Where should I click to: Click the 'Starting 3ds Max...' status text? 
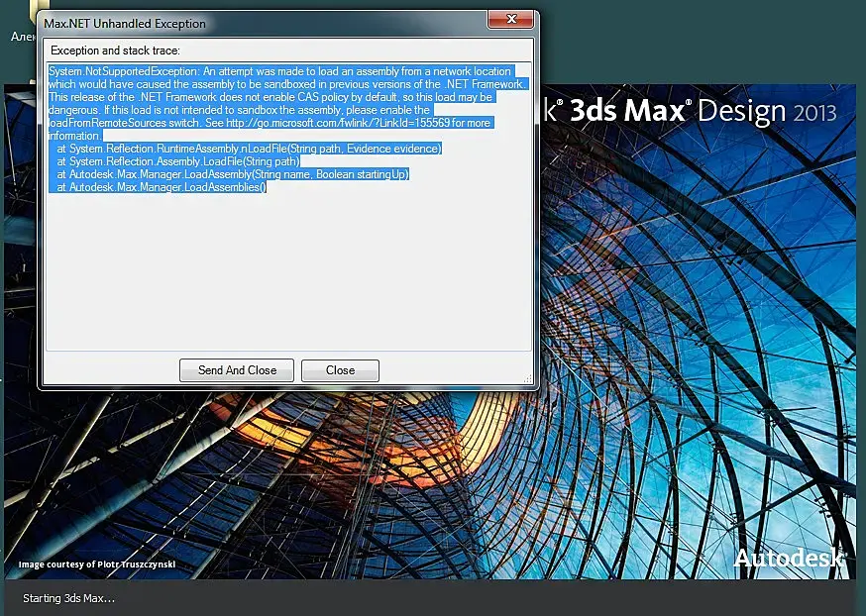click(68, 598)
